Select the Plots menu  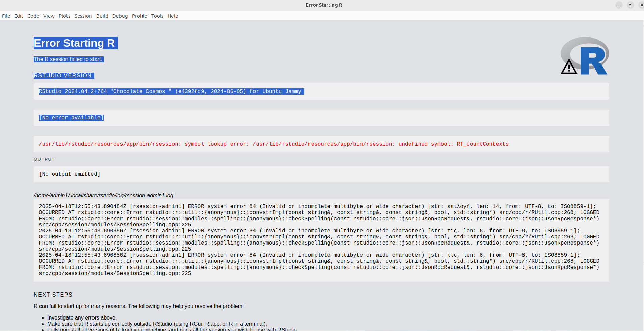64,16
